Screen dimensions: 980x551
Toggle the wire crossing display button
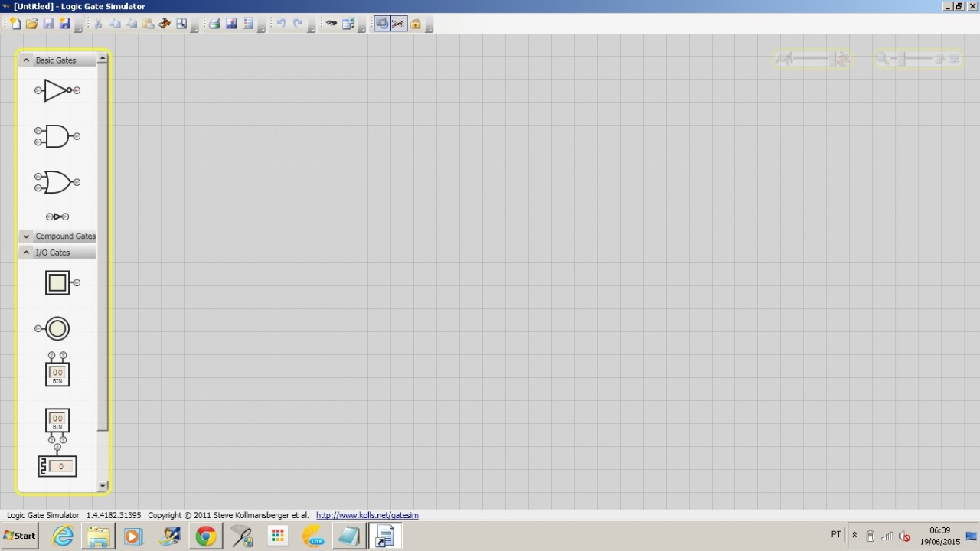[398, 24]
